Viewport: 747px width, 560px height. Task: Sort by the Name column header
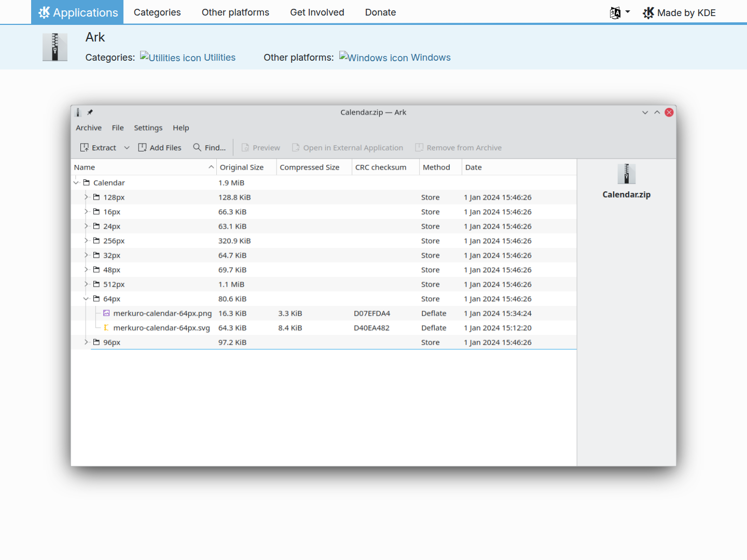point(144,167)
